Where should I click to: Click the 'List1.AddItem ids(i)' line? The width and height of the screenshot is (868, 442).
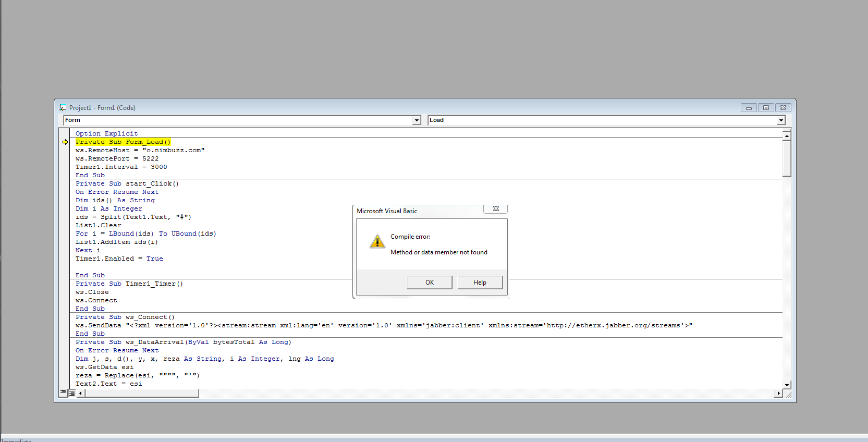tap(117, 242)
